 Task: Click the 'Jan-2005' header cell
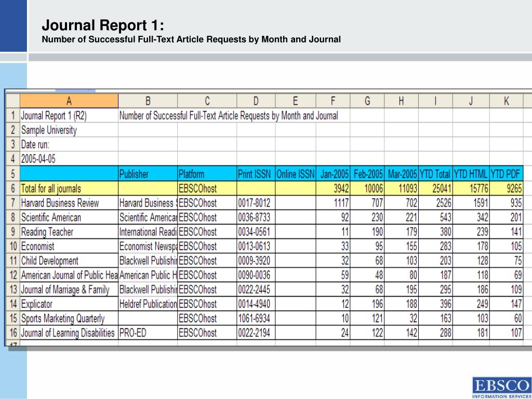[333, 174]
